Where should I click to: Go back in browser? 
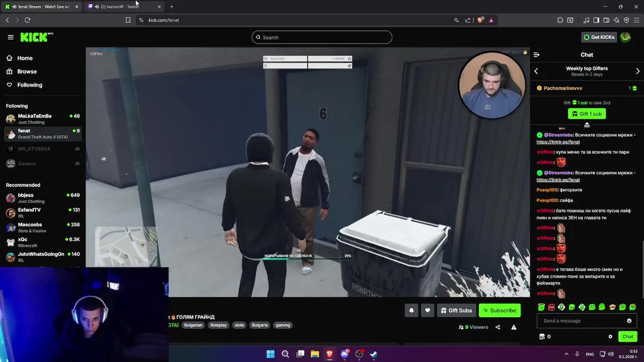pos(7,20)
